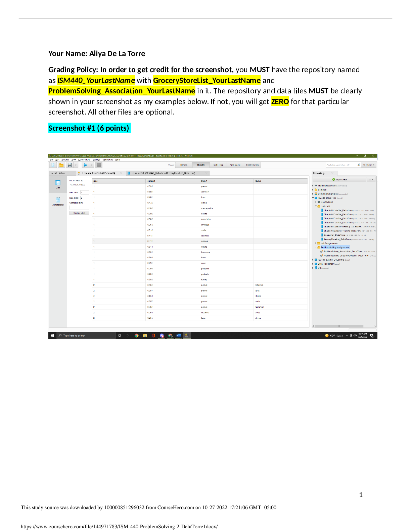The image size is (411, 532).
Task: Open the All Studio search scope dropdown
Action: pyautogui.click(x=368, y=165)
